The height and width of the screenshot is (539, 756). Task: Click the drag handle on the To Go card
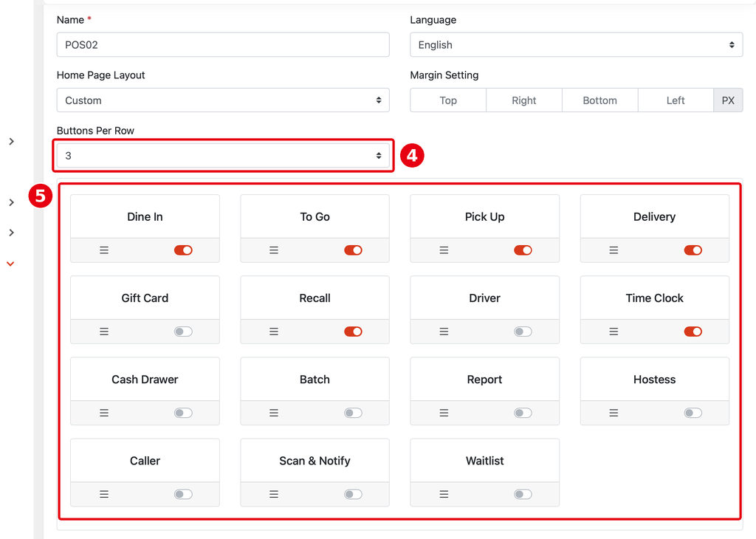(274, 250)
